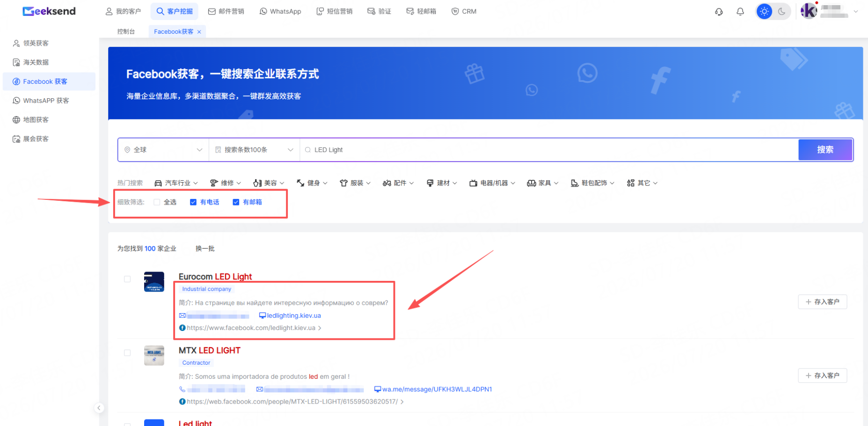Open the 搜索条数100条 dropdown
Image resolution: width=868 pixels, height=426 pixels.
click(x=255, y=150)
